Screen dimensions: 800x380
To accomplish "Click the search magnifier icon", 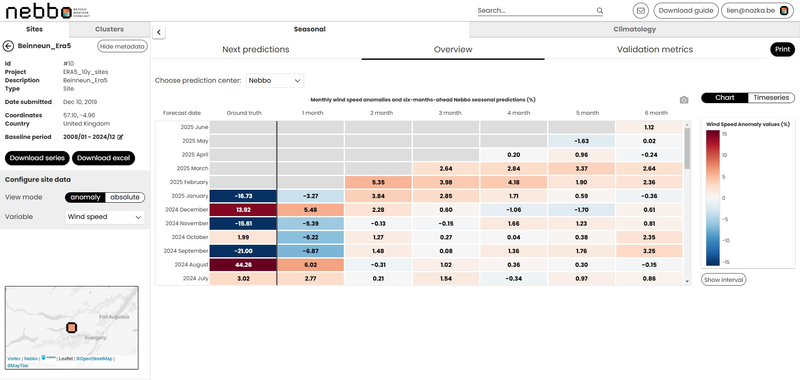I will pyautogui.click(x=600, y=11).
